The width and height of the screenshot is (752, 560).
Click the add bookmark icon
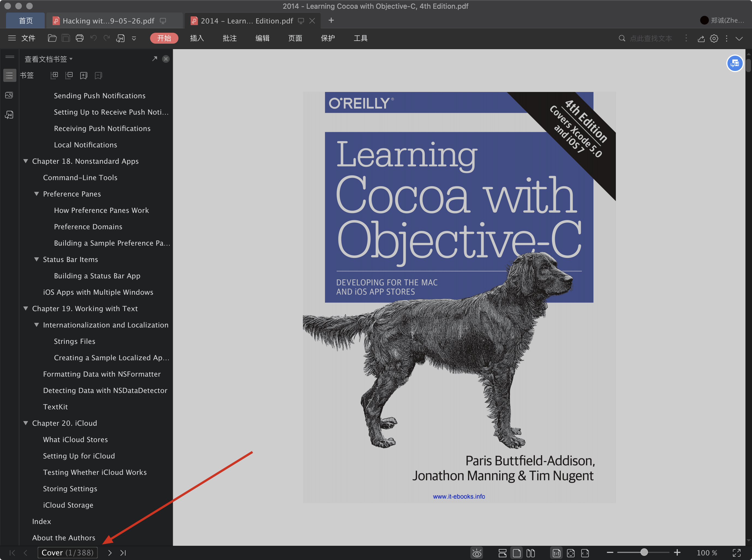[84, 75]
